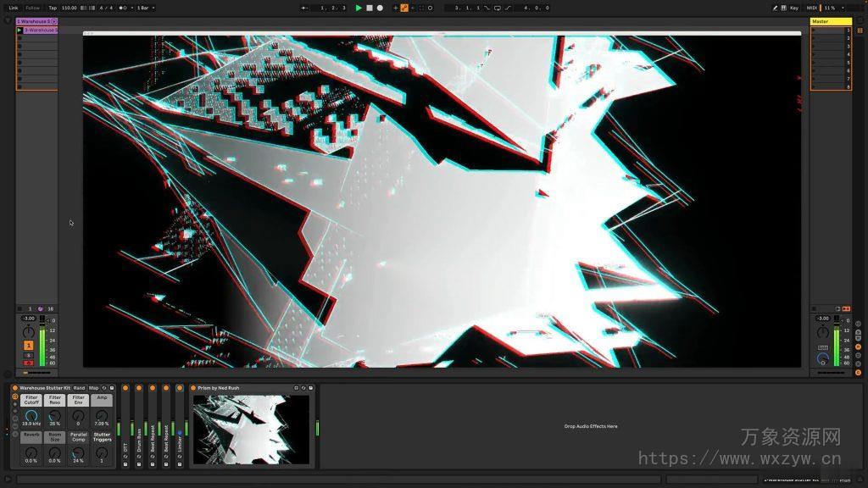Click the Rand button to randomize macros
This screenshot has width=868, height=488.
coord(79,388)
